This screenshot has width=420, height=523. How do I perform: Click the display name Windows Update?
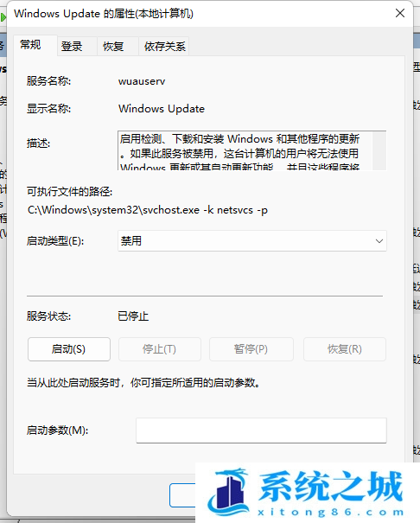[162, 109]
